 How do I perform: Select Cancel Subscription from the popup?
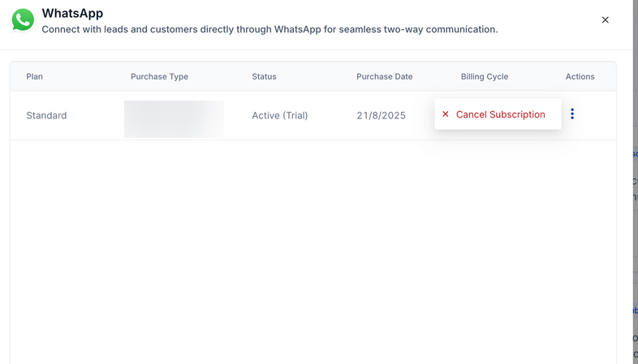(500, 114)
